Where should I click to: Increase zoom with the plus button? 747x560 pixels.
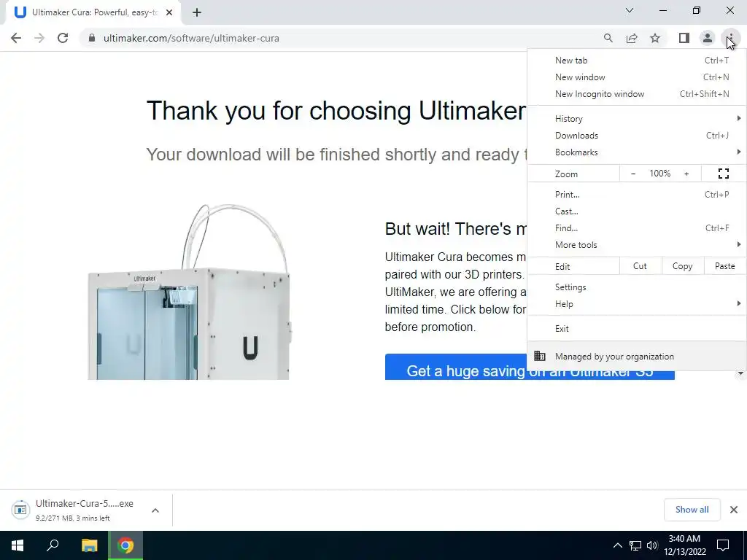pos(686,174)
